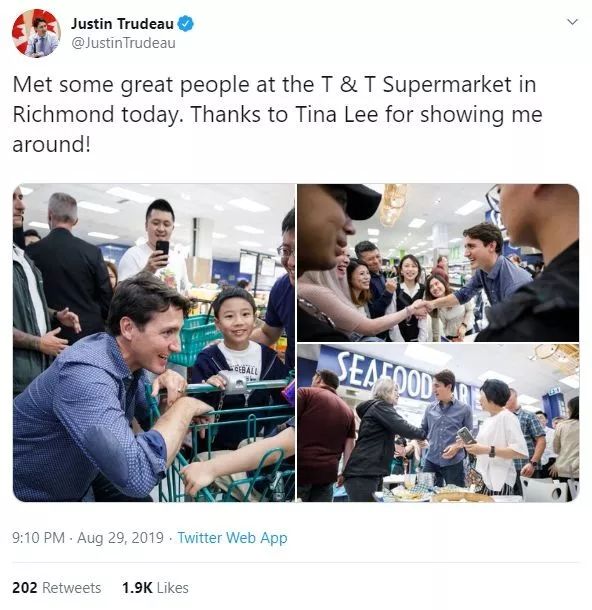The image size is (592, 610).
Task: Click the name Tina Lee in the tweet text
Action: click(336, 114)
